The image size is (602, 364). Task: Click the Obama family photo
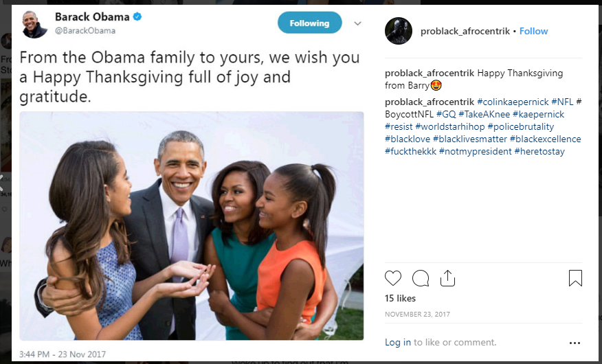coord(191,225)
